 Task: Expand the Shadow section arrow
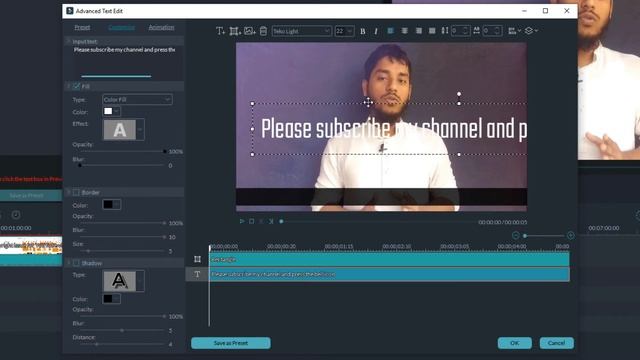point(69,263)
